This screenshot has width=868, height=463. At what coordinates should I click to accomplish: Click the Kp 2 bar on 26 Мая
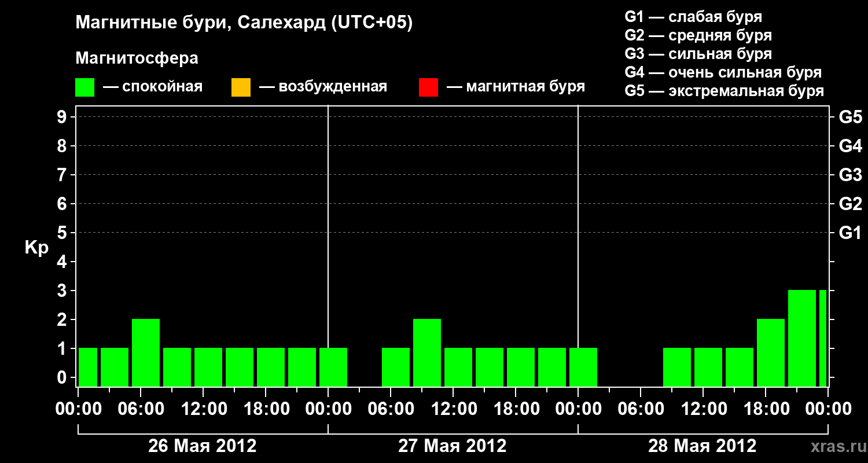146,352
